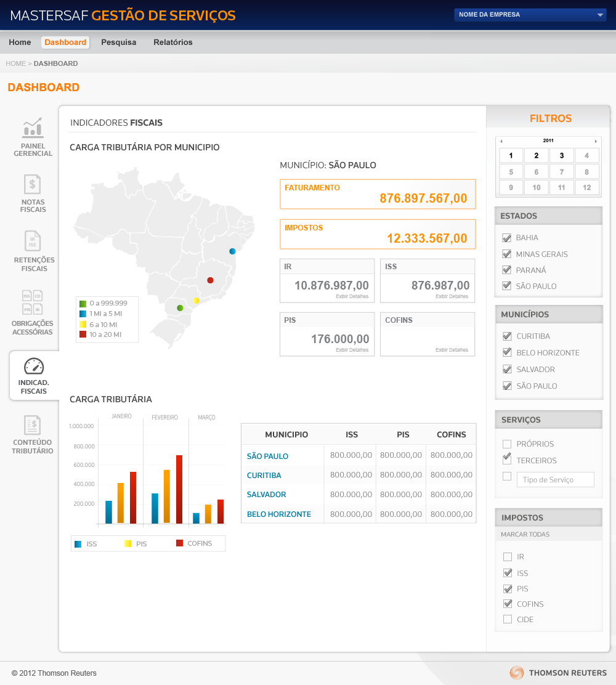Viewport: 616px width, 685px height.
Task: Open the Nome da Empresa dropdown
Action: coord(530,14)
